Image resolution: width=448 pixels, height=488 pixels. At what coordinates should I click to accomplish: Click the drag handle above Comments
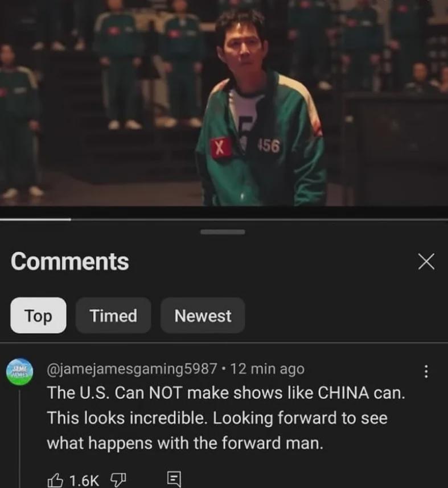click(223, 232)
